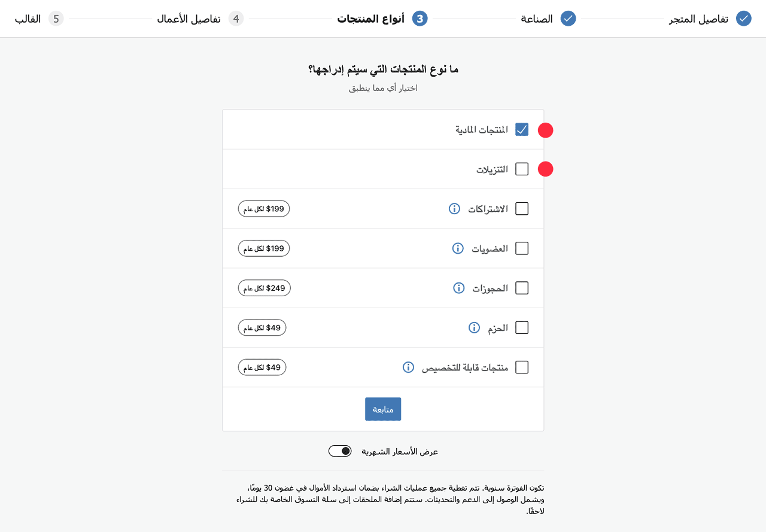Click the completed checkmark icon for تفاصيل المتجر
This screenshot has width=766, height=532.
point(744,19)
